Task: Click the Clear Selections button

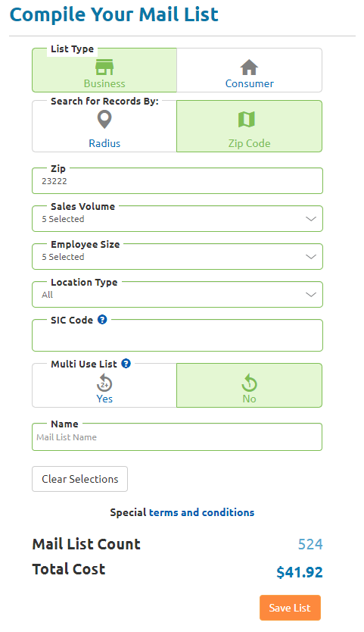Action: click(x=79, y=479)
